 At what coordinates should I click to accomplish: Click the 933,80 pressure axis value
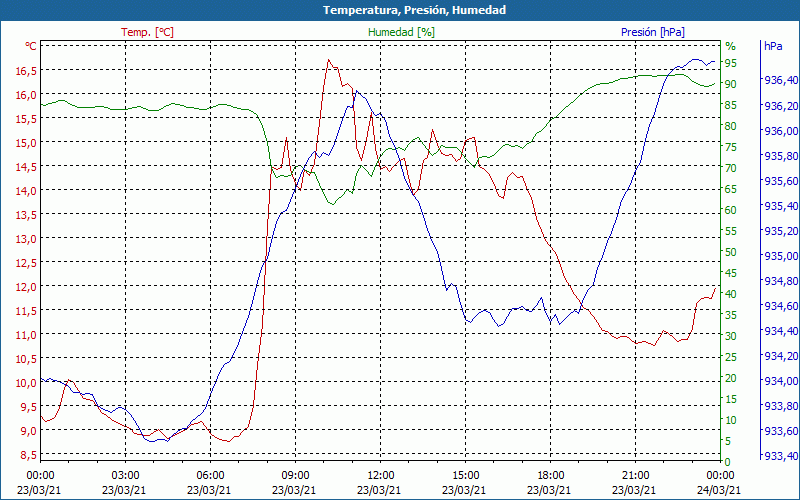(781, 406)
